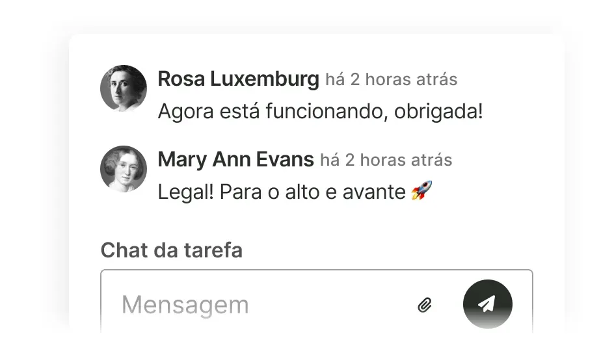Image resolution: width=614 pixels, height=364 pixels.
Task: Attach a file with the paperclip icon
Action: click(425, 305)
